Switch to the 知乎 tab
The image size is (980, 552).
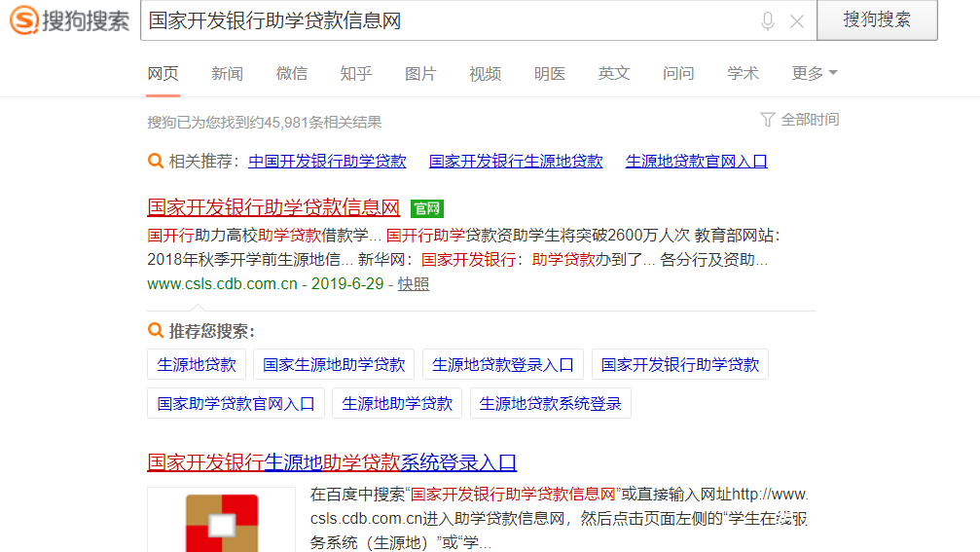tap(355, 74)
